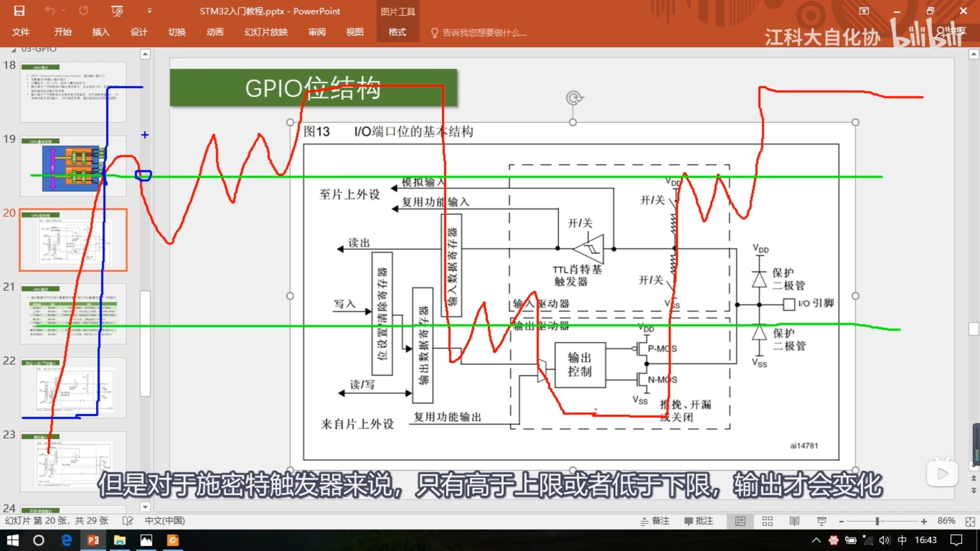Click 中文(中国) language indicator in status bar

point(165,521)
